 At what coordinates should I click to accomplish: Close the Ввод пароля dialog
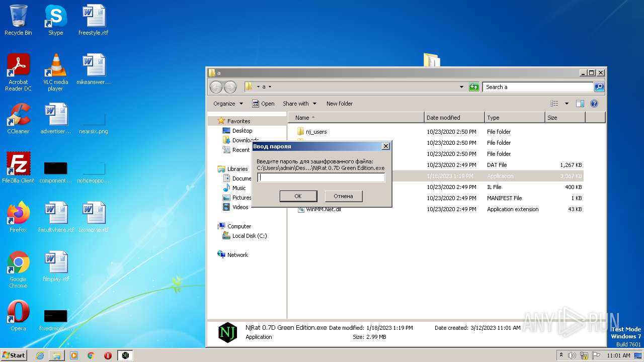point(385,146)
